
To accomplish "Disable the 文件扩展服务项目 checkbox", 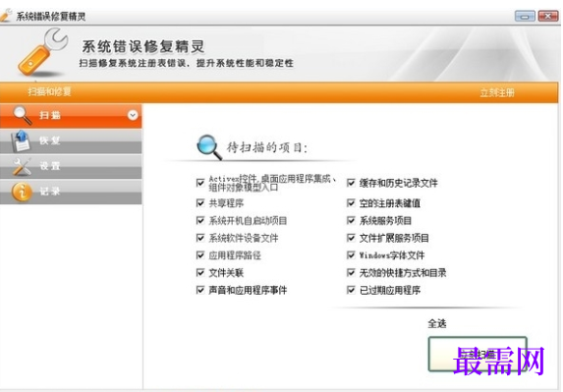I will coord(351,238).
